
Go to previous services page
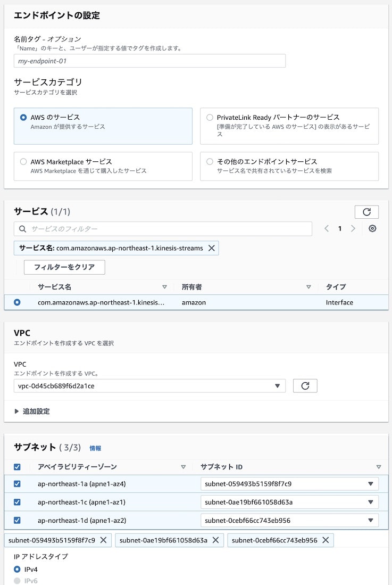click(x=327, y=229)
